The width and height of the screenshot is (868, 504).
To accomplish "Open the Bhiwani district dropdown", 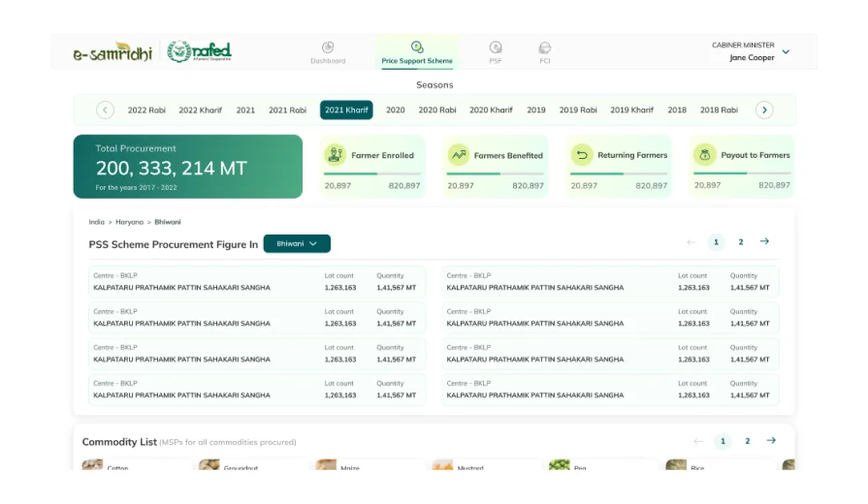I will pos(297,244).
